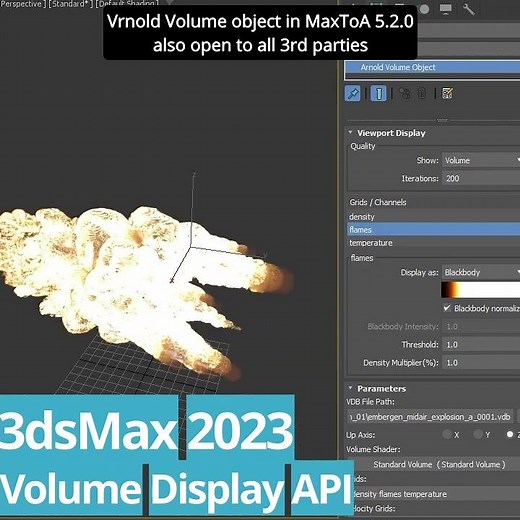
Task: Open Configure Modifier Sets icon
Action: click(x=447, y=94)
